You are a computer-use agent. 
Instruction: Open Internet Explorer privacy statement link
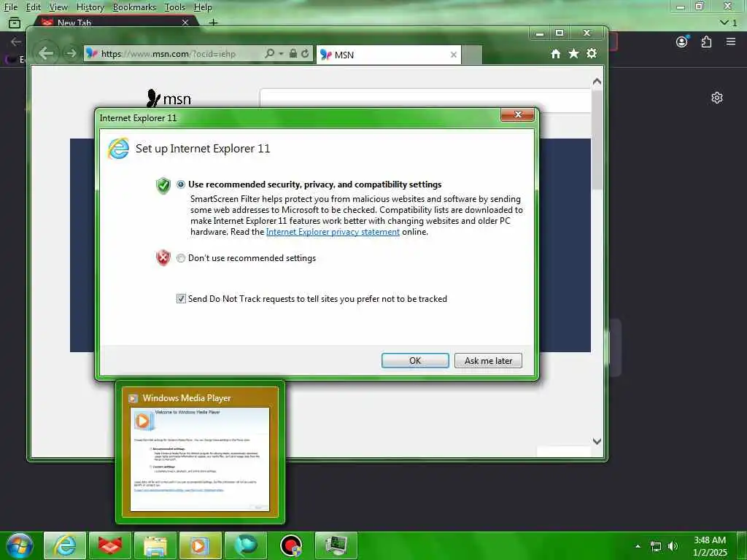click(x=333, y=232)
